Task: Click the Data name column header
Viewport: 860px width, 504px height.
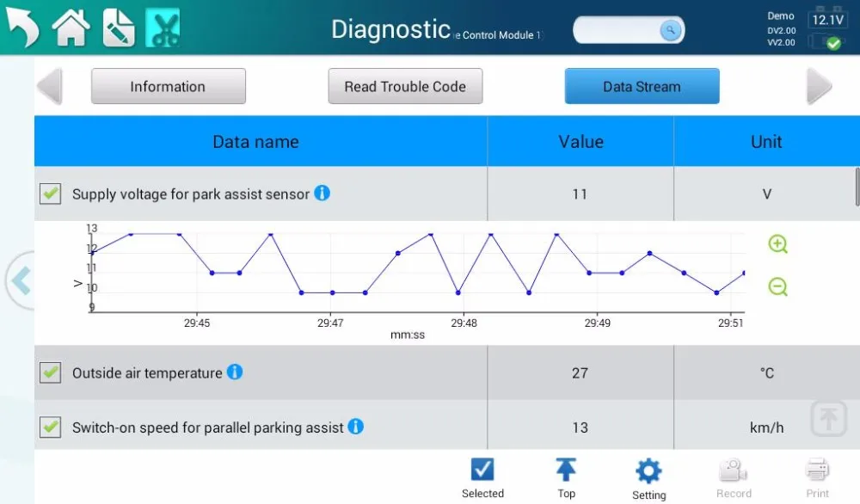Action: click(x=261, y=142)
